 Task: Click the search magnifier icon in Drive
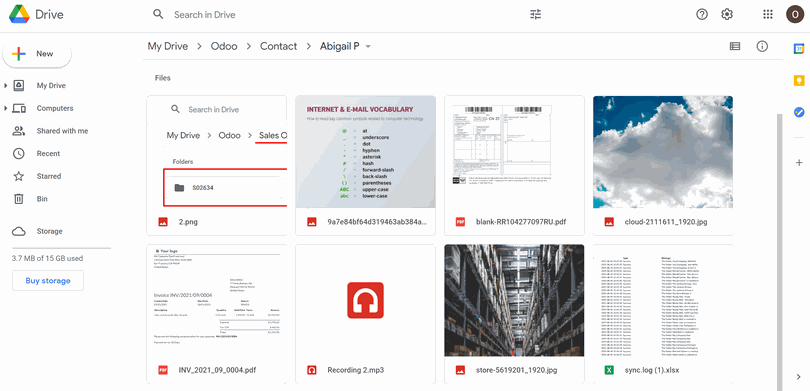158,14
